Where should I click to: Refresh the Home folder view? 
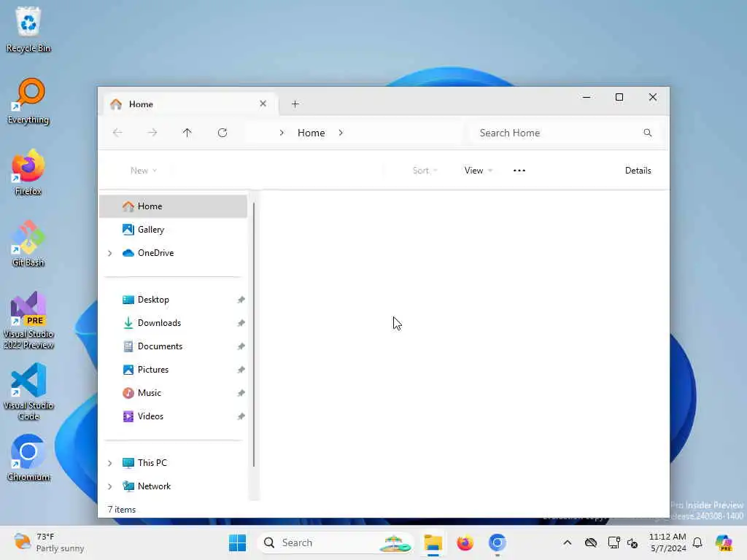coord(222,133)
